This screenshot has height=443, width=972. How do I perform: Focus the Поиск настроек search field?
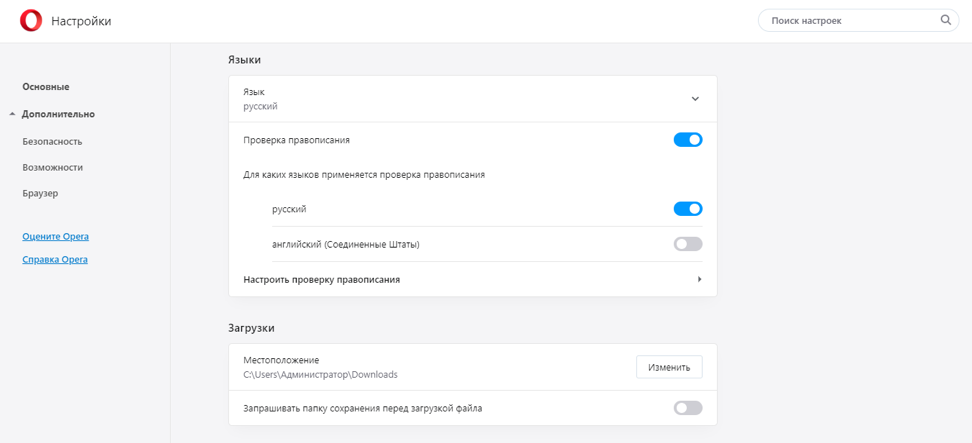pyautogui.click(x=850, y=20)
